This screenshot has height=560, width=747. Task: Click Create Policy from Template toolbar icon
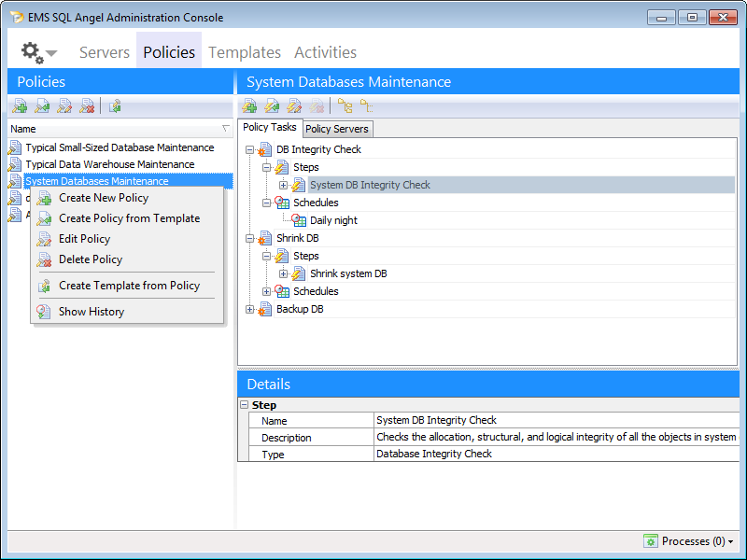pos(42,106)
